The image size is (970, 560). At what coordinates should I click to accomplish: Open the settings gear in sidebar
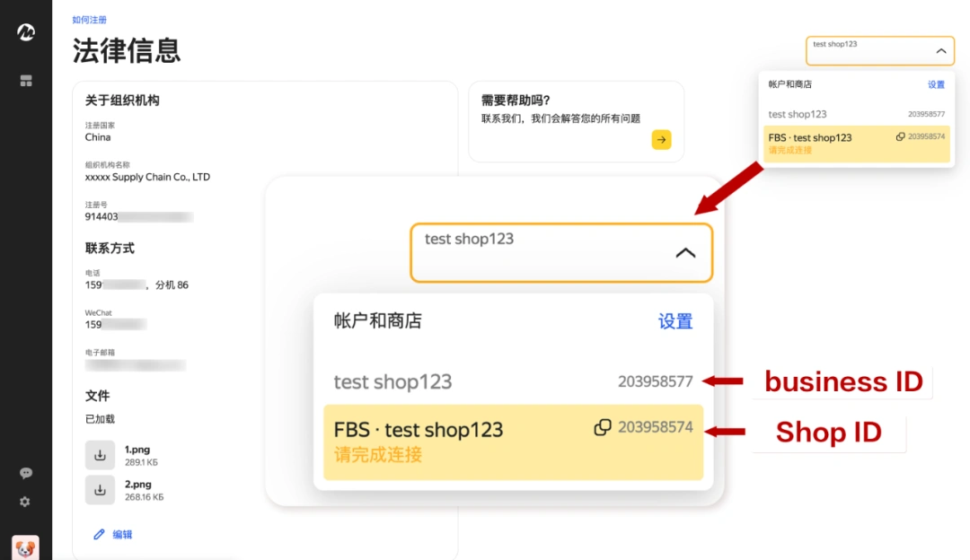[x=26, y=502]
